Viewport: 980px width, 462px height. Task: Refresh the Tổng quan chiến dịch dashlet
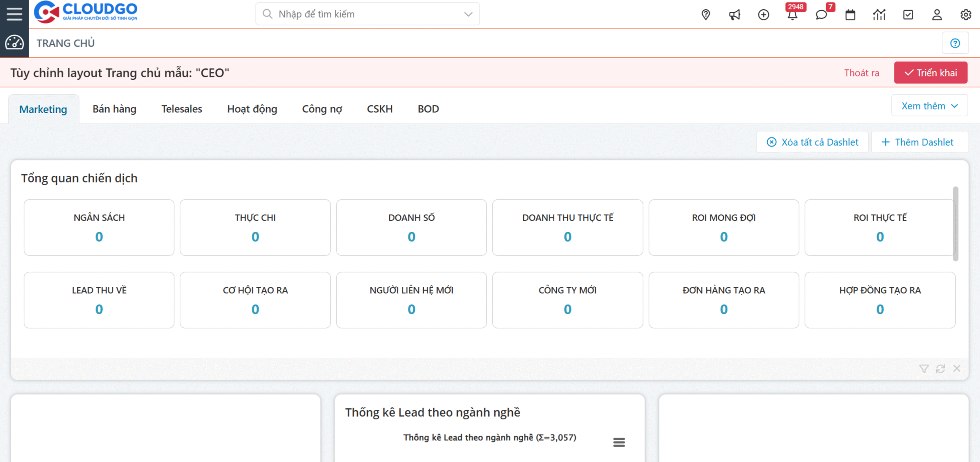[x=940, y=369]
